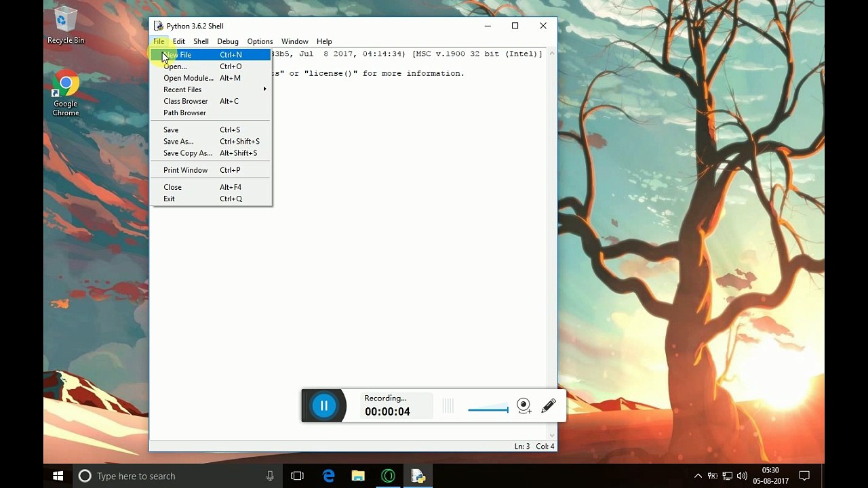This screenshot has width=868, height=488.
Task: Toggle the volume speaker tray icon
Action: (x=742, y=476)
